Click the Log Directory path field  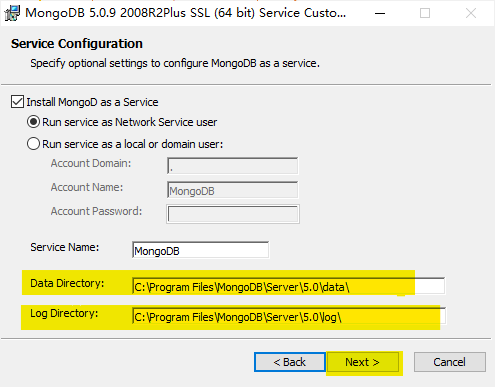tap(289, 316)
